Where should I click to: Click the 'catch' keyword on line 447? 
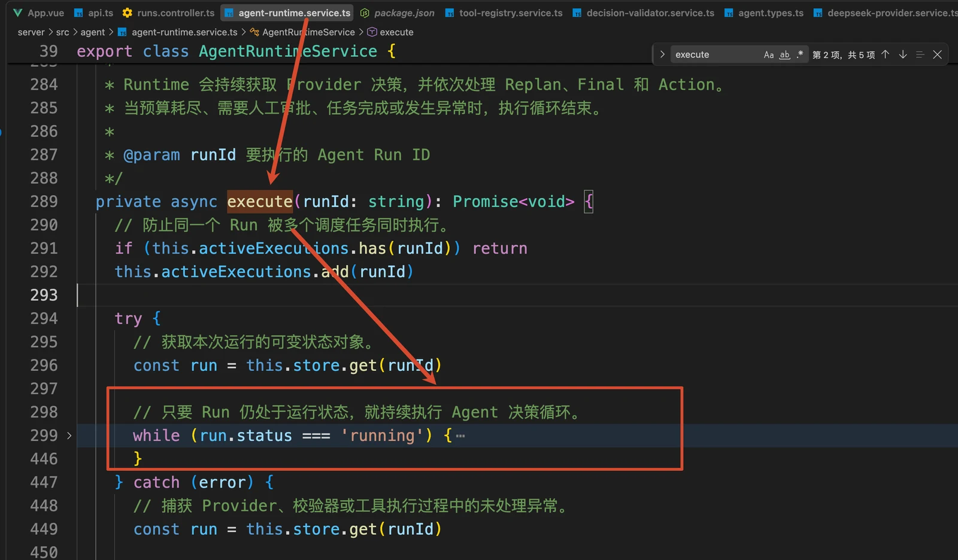pyautogui.click(x=156, y=482)
